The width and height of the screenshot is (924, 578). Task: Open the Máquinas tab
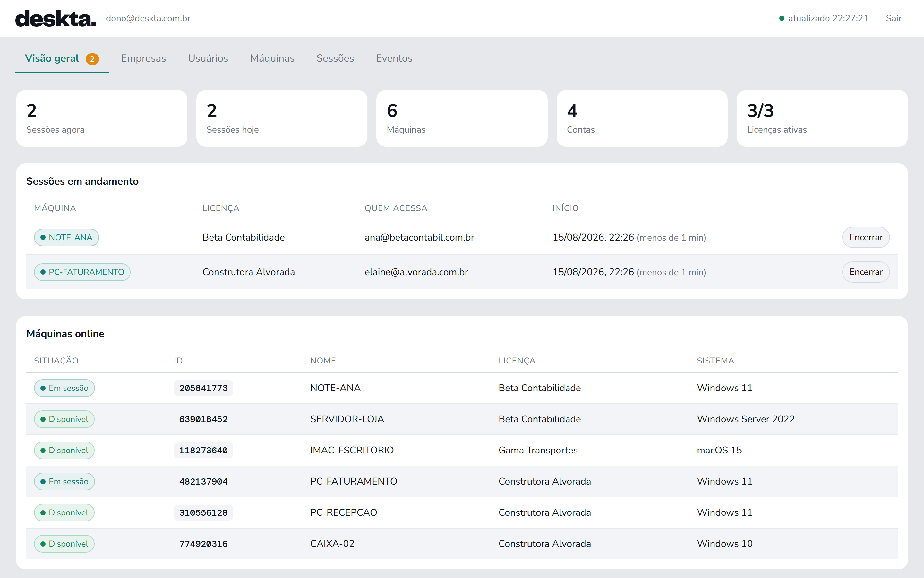coord(272,58)
